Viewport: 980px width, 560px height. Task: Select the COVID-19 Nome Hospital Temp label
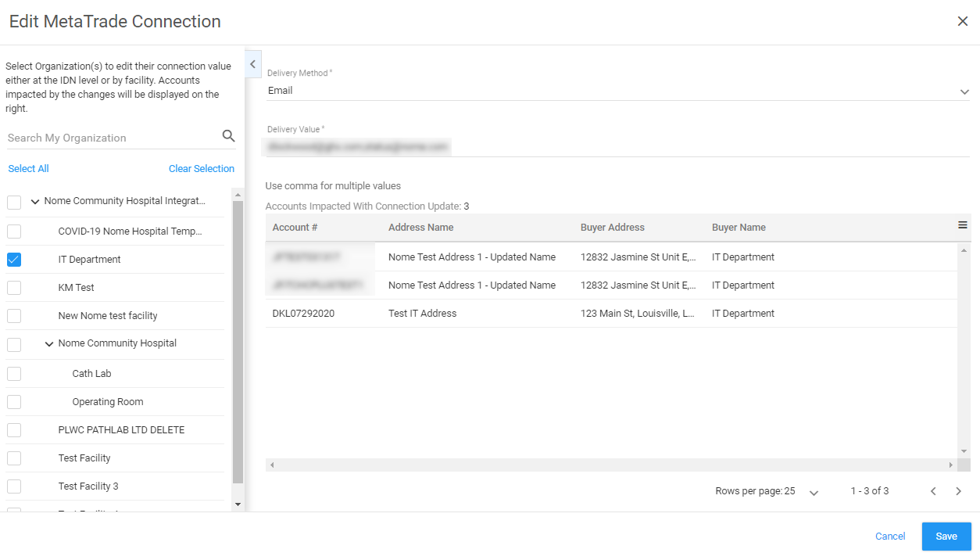[x=130, y=232]
